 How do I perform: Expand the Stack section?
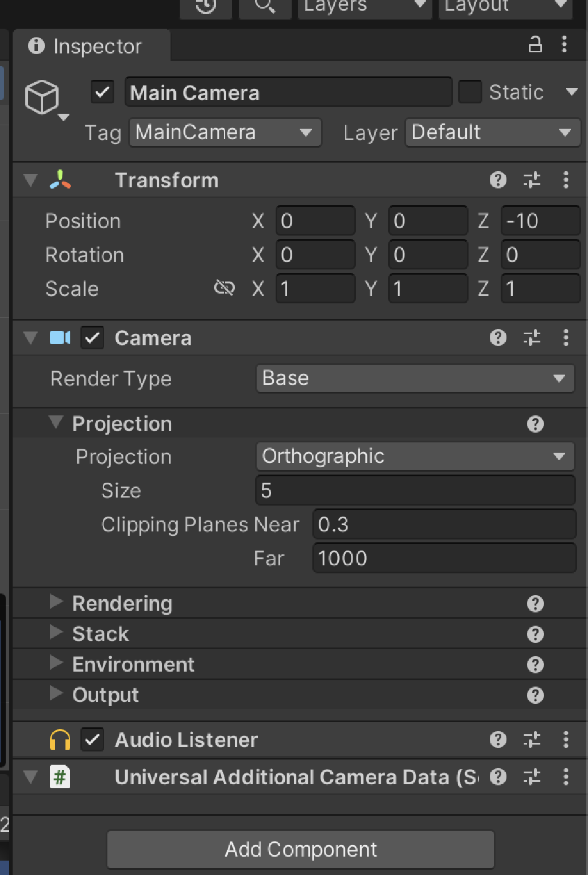56,633
